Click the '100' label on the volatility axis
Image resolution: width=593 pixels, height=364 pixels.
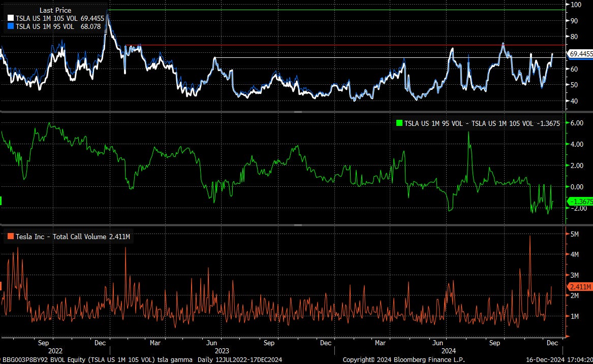(x=576, y=5)
